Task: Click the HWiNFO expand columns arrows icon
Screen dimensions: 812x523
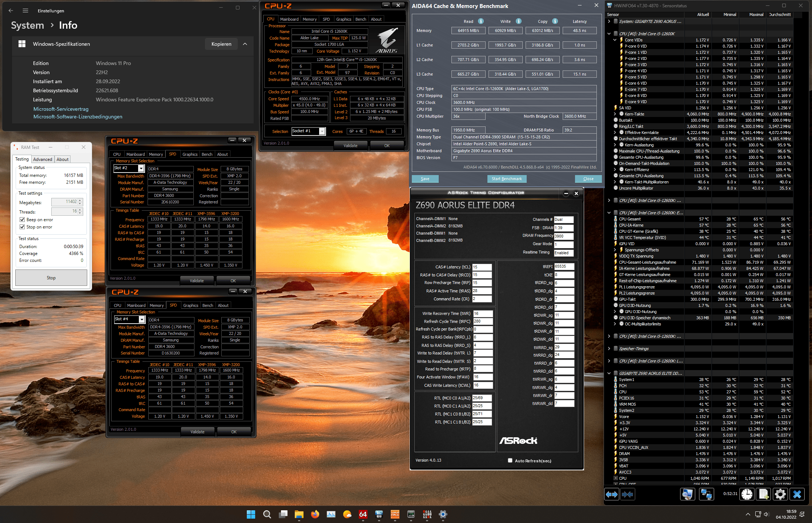Action: point(612,494)
